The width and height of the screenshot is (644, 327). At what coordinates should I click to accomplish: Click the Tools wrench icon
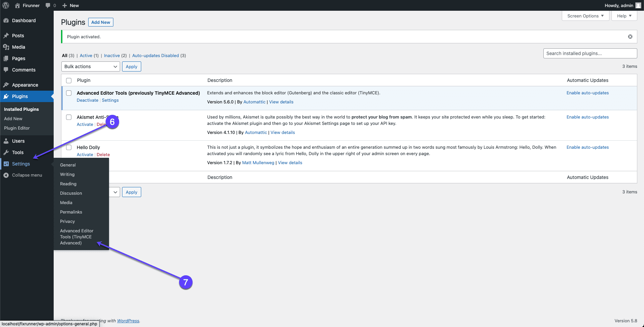coord(6,152)
